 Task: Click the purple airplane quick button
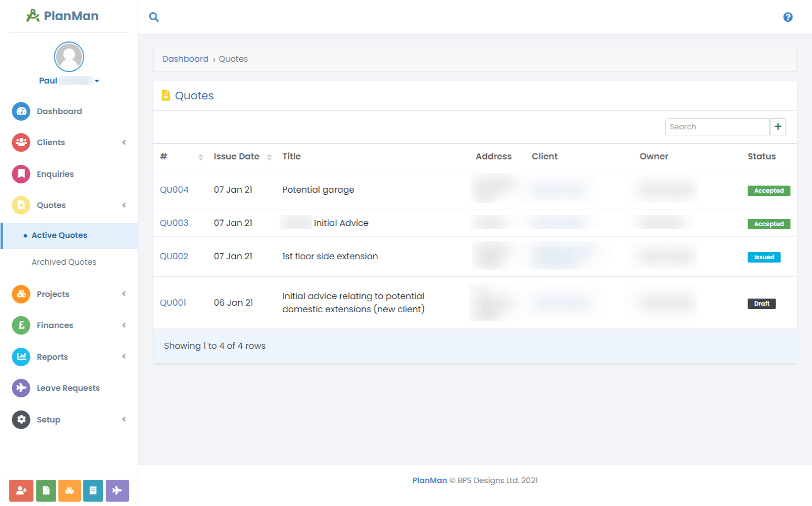click(117, 490)
